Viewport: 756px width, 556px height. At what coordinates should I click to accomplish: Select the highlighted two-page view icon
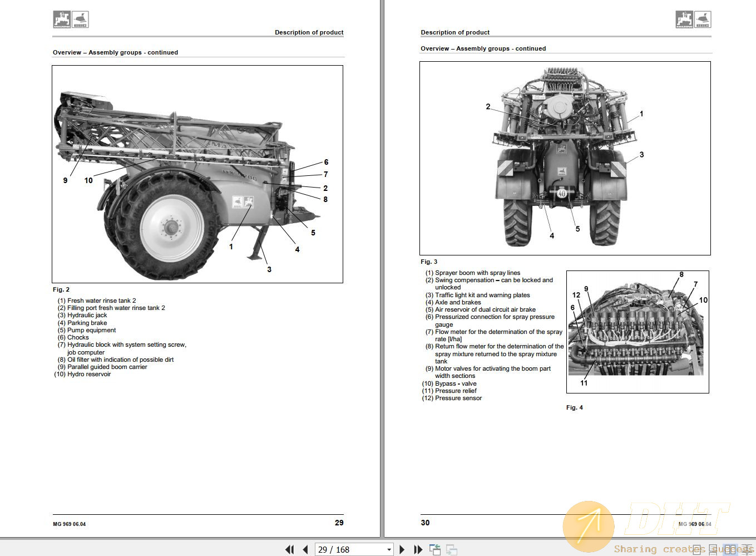click(x=730, y=549)
